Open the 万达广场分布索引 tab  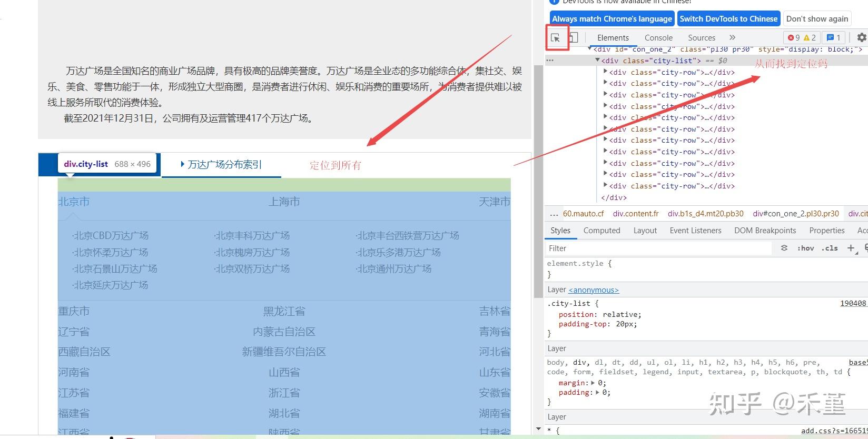(221, 165)
